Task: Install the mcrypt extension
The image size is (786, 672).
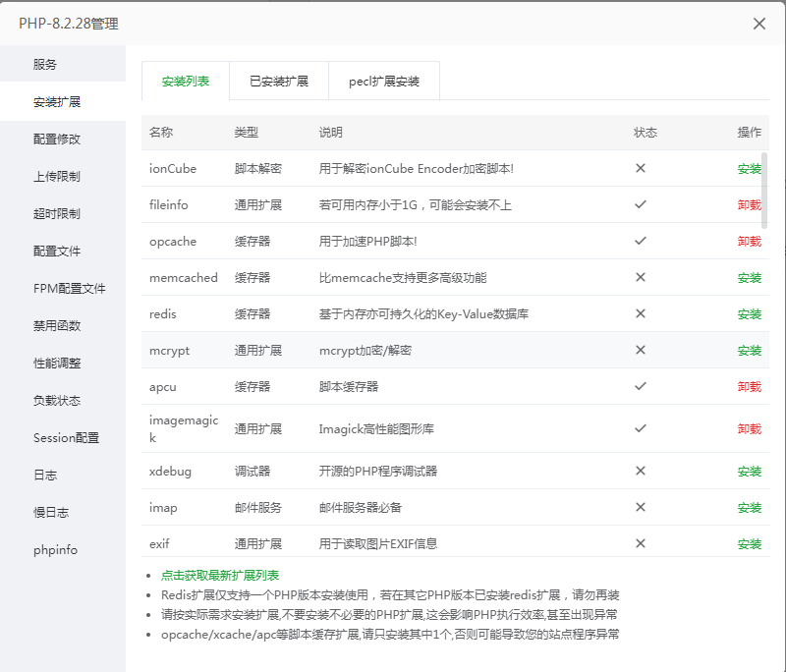Action: [750, 351]
